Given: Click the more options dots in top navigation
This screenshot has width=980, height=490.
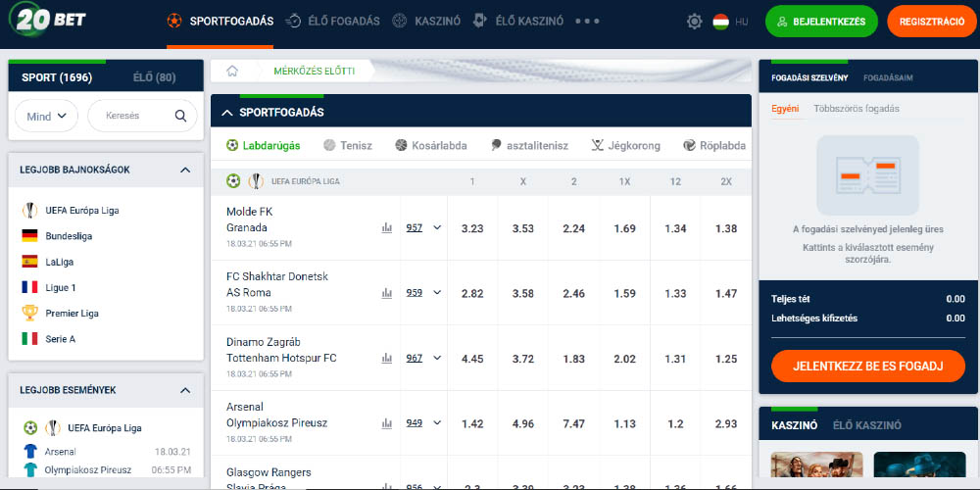Looking at the screenshot, I should point(587,22).
